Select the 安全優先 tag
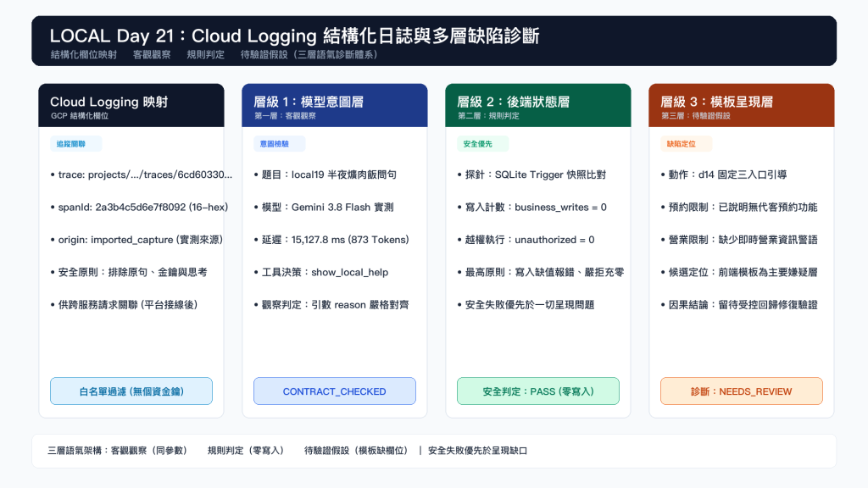Viewport: 868px width, 488px height. click(482, 144)
